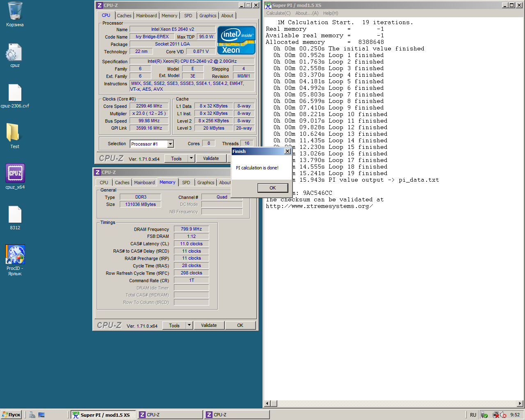
Task: Click the tray clock showing 9:52
Action: pyautogui.click(x=515, y=415)
